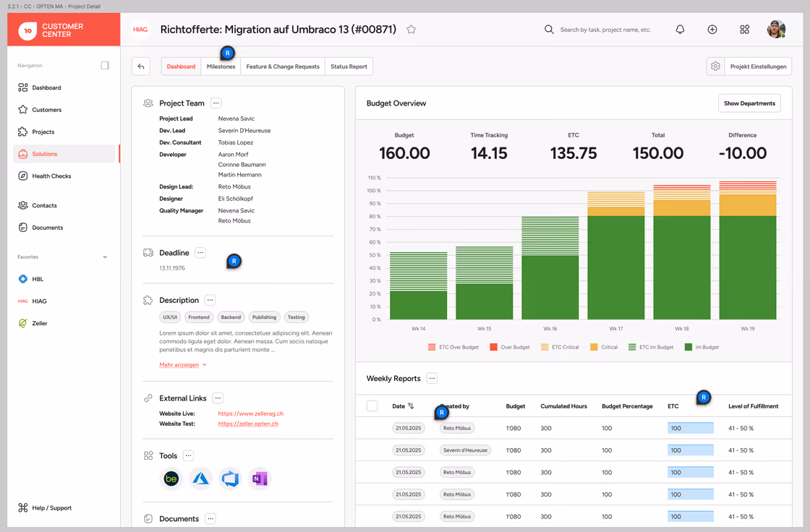
Task: Switch to the Milestones tab
Action: tap(221, 66)
